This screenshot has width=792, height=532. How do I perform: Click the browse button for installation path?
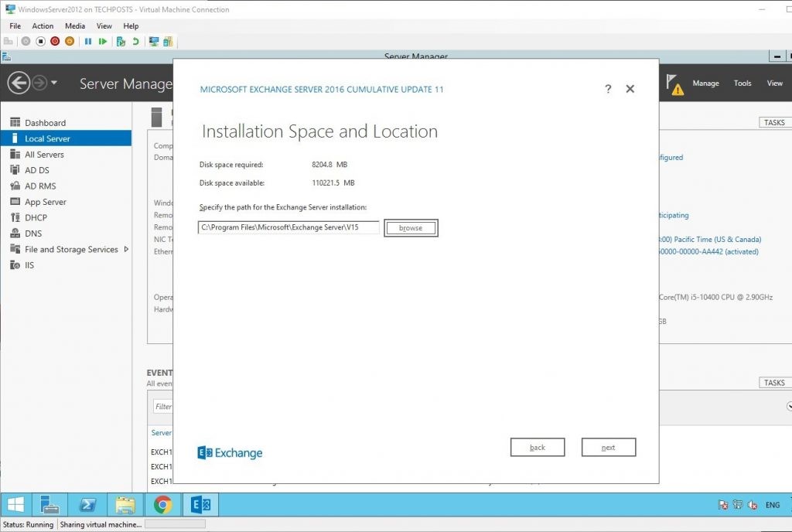(411, 227)
